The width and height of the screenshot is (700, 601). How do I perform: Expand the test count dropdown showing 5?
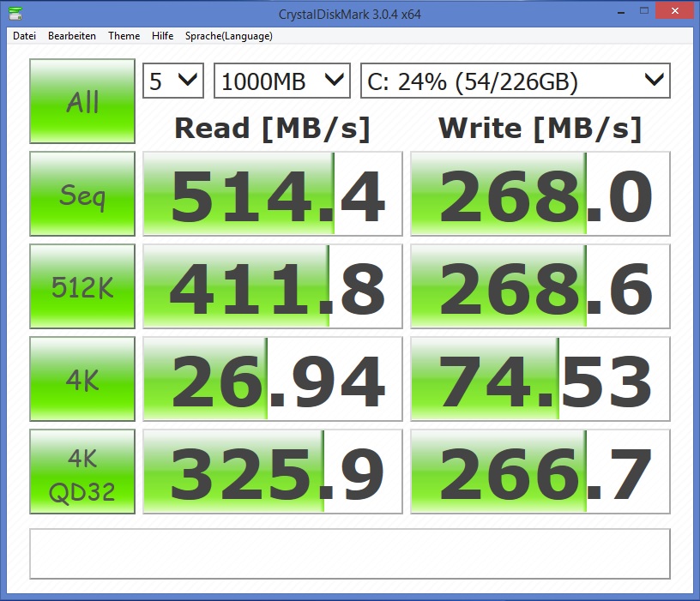(173, 81)
